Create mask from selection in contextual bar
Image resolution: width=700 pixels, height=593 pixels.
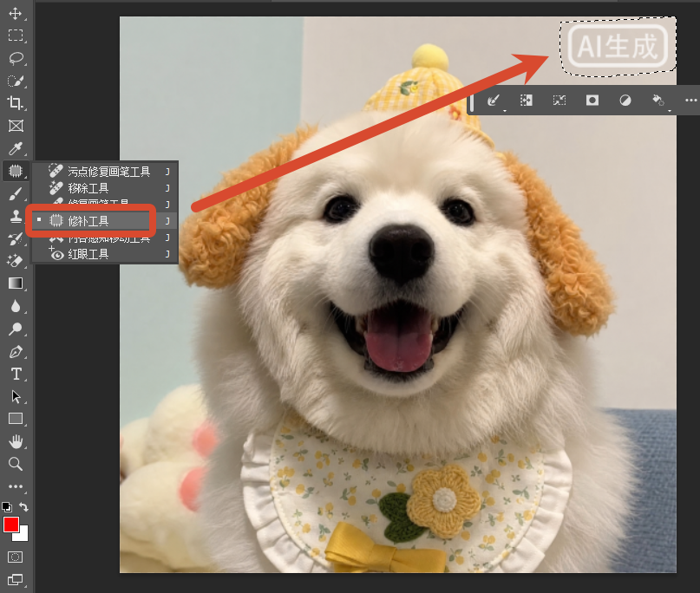coord(592,101)
